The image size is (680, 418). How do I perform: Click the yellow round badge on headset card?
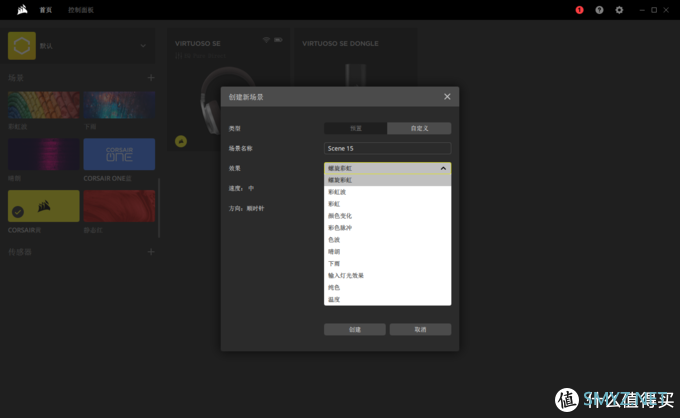point(181,141)
